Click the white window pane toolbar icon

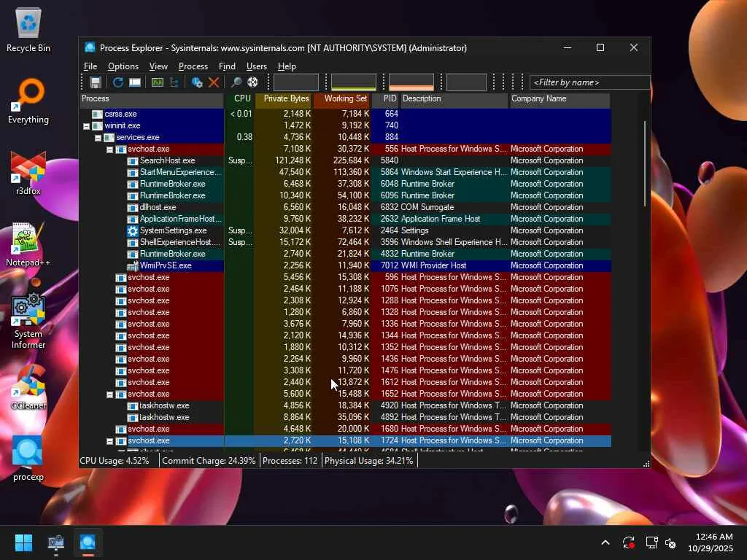135,82
